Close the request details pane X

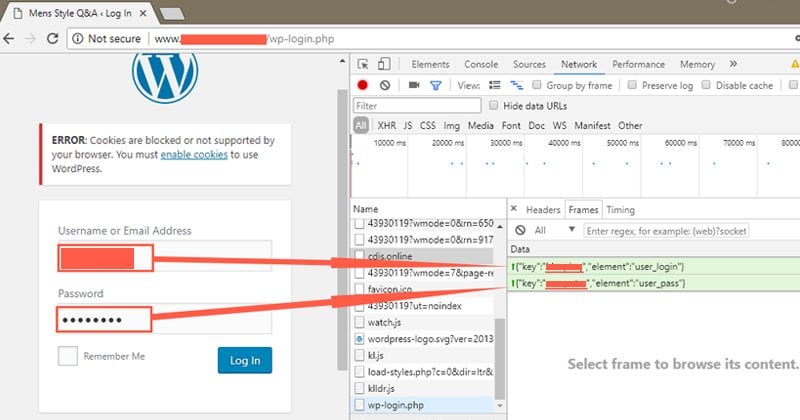coord(514,209)
